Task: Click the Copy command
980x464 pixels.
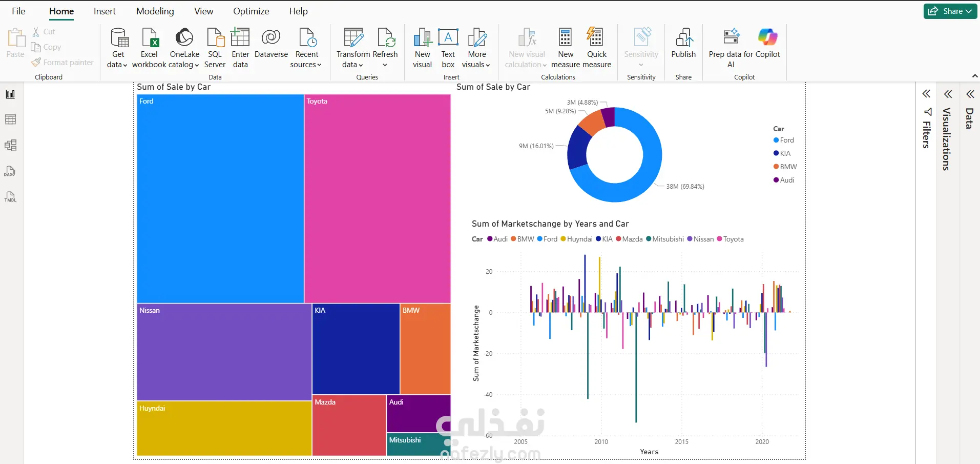Action: (x=46, y=47)
